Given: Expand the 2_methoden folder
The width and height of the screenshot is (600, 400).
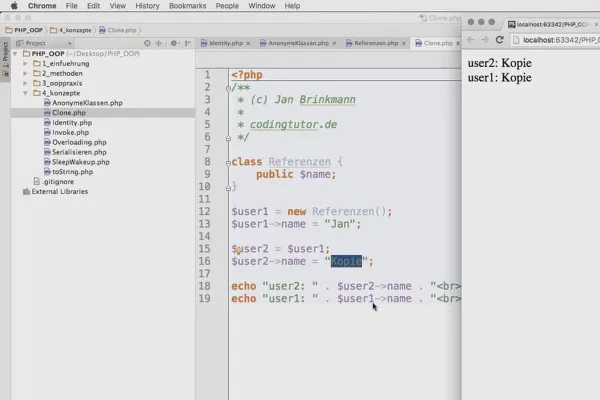Looking at the screenshot, I should (x=25, y=73).
